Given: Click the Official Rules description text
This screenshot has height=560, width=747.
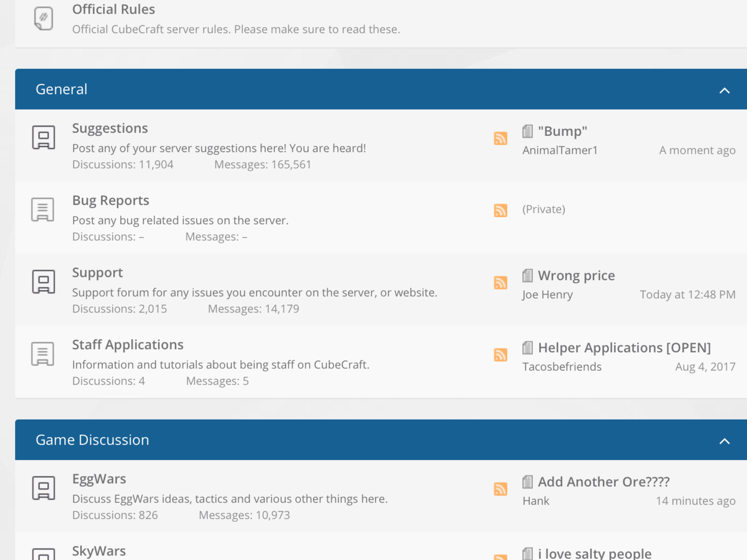Looking at the screenshot, I should tap(236, 30).
